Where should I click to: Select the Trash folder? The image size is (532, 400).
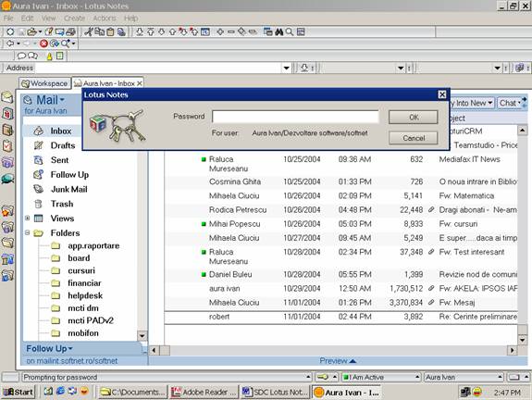tap(62, 204)
